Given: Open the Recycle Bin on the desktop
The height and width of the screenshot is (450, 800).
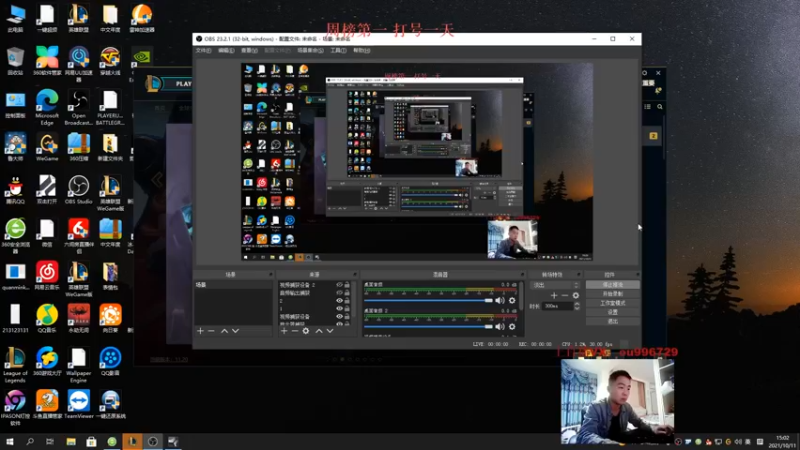Looking at the screenshot, I should [15, 61].
